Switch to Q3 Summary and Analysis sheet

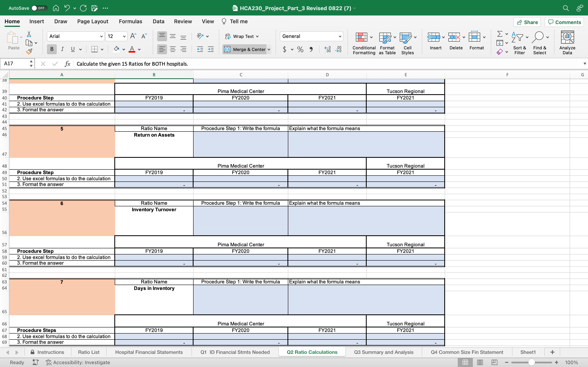point(383,352)
